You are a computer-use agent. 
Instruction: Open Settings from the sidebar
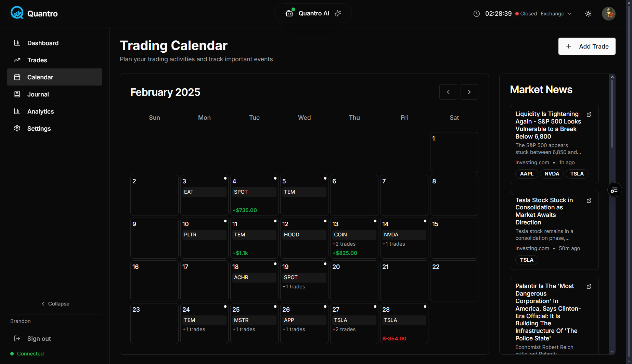[x=54, y=128]
